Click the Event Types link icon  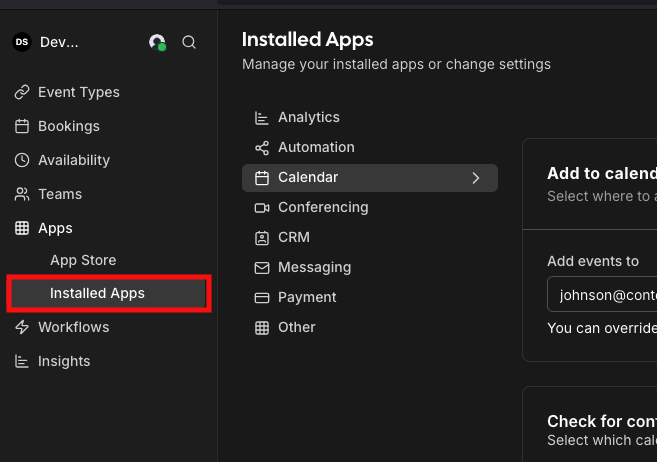click(22, 92)
